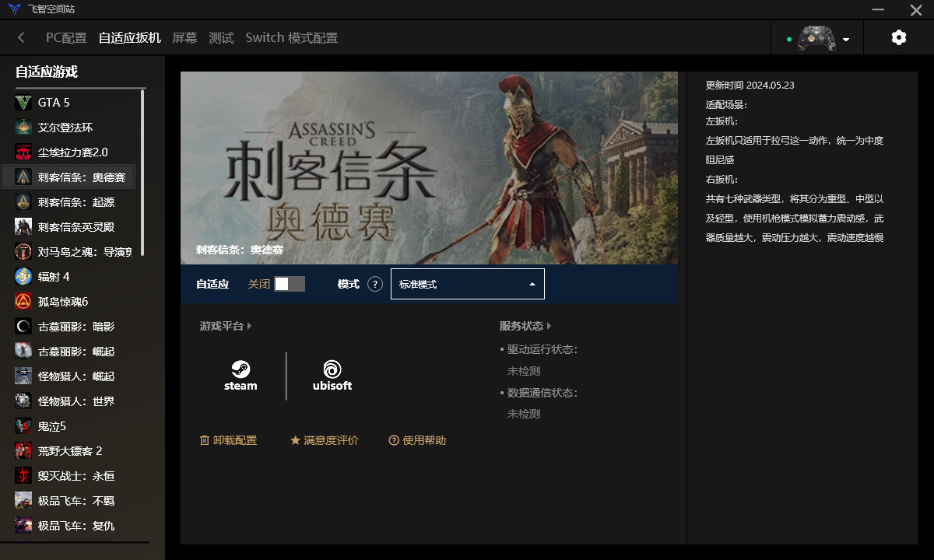Image resolution: width=934 pixels, height=560 pixels.
Task: Click the 刺客信条：奥德赛 sidebar icon
Action: (x=23, y=177)
